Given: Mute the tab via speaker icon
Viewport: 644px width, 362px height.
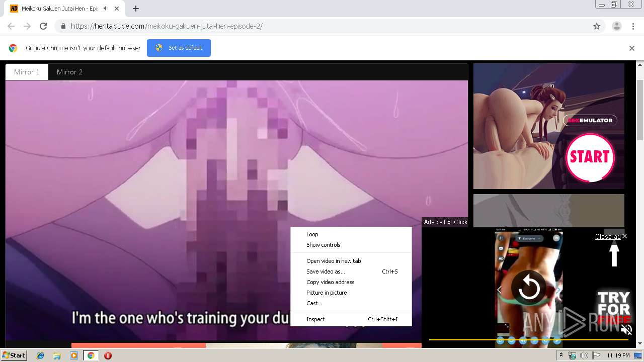Looking at the screenshot, I should (106, 9).
